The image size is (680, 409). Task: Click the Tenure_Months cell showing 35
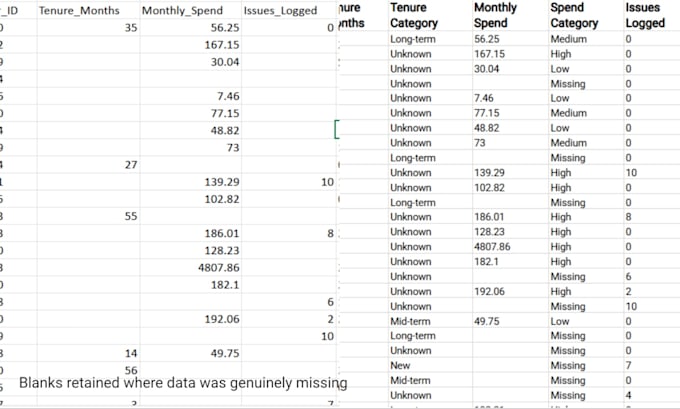point(88,28)
